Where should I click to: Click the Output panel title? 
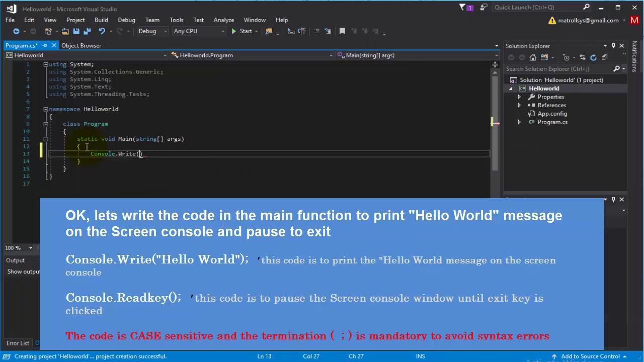tap(15, 260)
